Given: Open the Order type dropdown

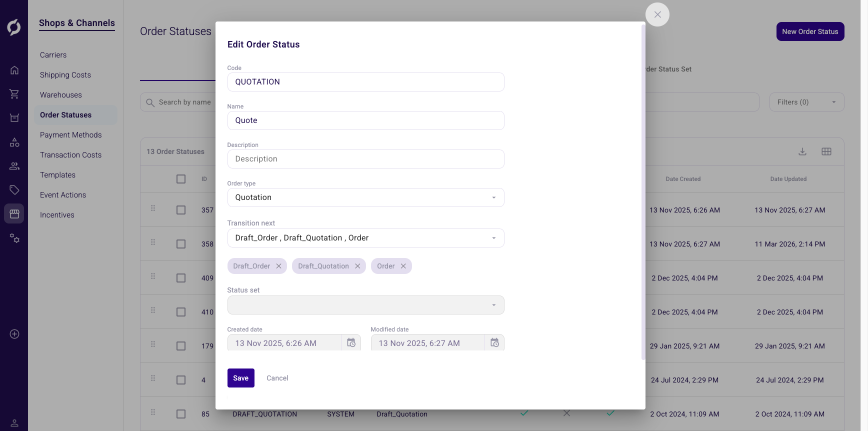Looking at the screenshot, I should (x=365, y=197).
